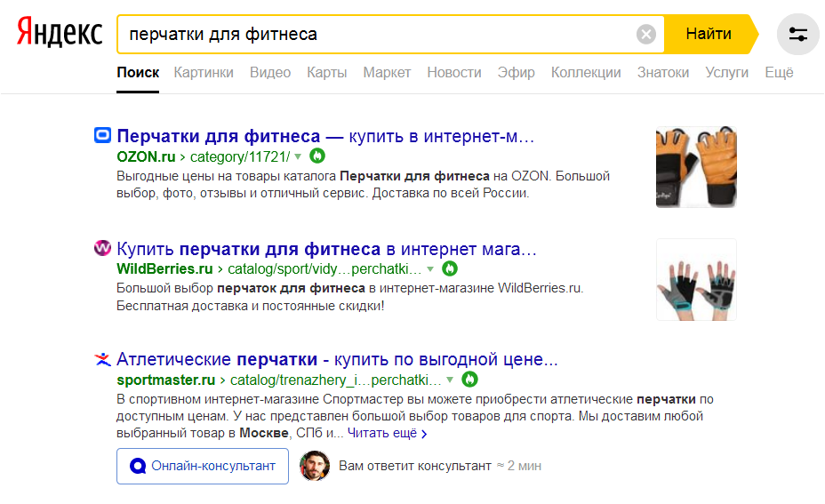
Task: Open 'Перчатки для фитнеса — купить' OZON result title
Action: coord(325,136)
